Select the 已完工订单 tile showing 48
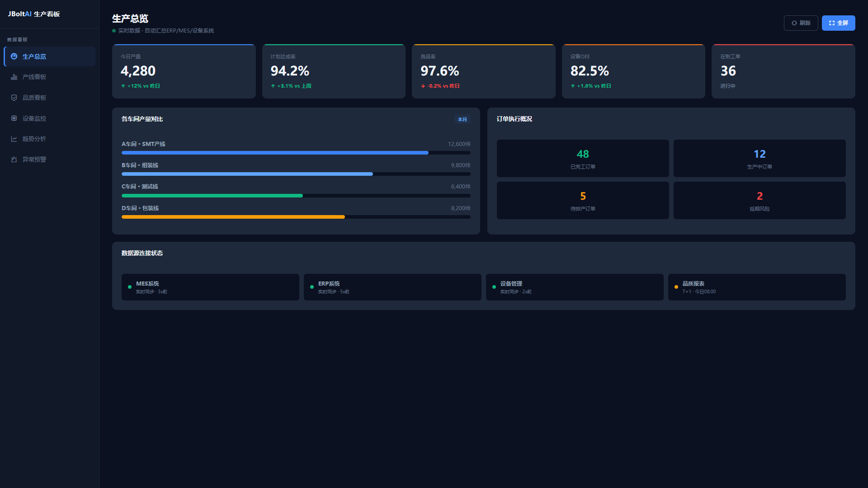 583,158
